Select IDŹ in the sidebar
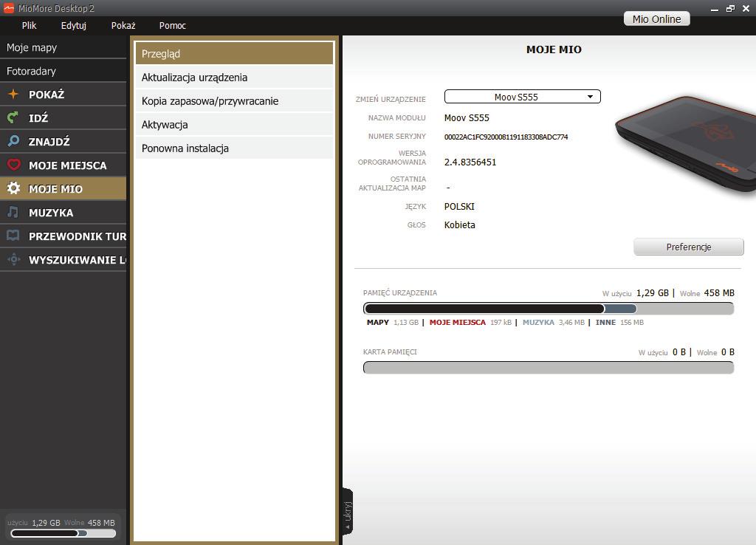The image size is (756, 545). (x=63, y=117)
